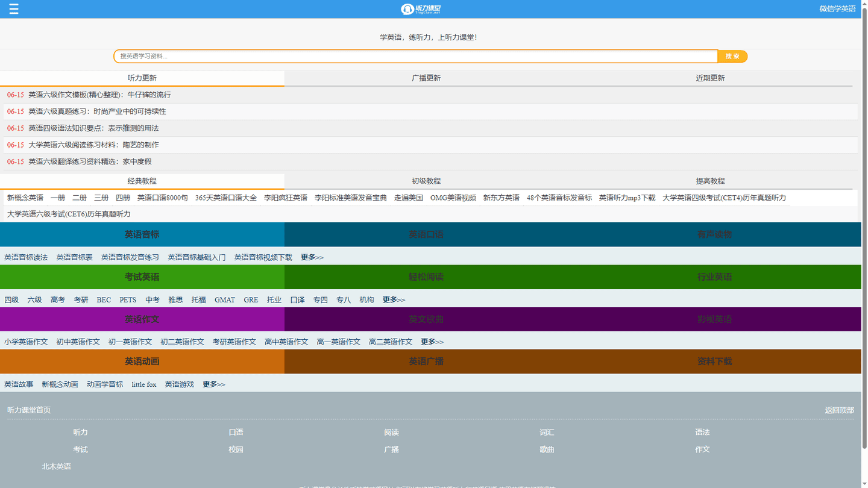868x488 pixels.
Task: Open the hamburger menu icon
Action: (13, 9)
